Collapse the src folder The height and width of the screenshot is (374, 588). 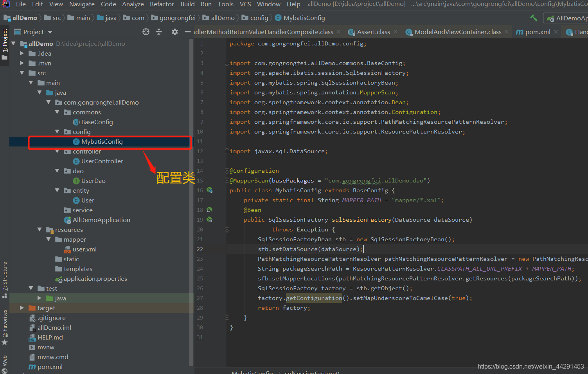click(x=22, y=73)
